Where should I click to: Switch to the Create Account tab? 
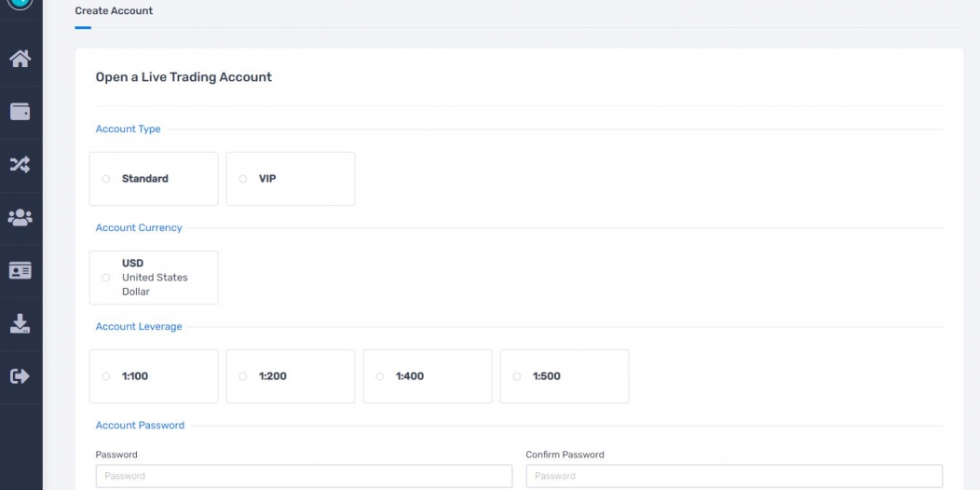click(x=114, y=10)
